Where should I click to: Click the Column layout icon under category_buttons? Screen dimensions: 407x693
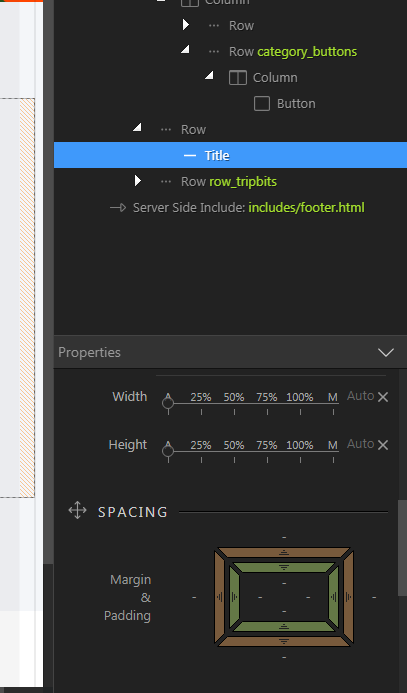click(238, 78)
